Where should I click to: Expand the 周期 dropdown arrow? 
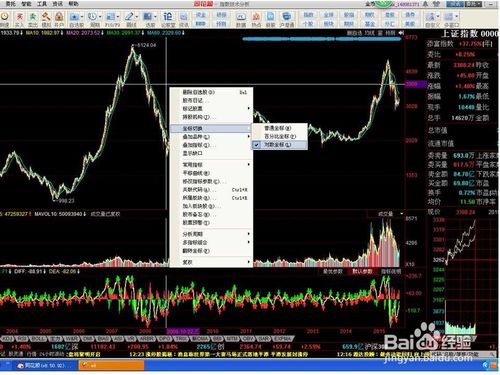100,17
